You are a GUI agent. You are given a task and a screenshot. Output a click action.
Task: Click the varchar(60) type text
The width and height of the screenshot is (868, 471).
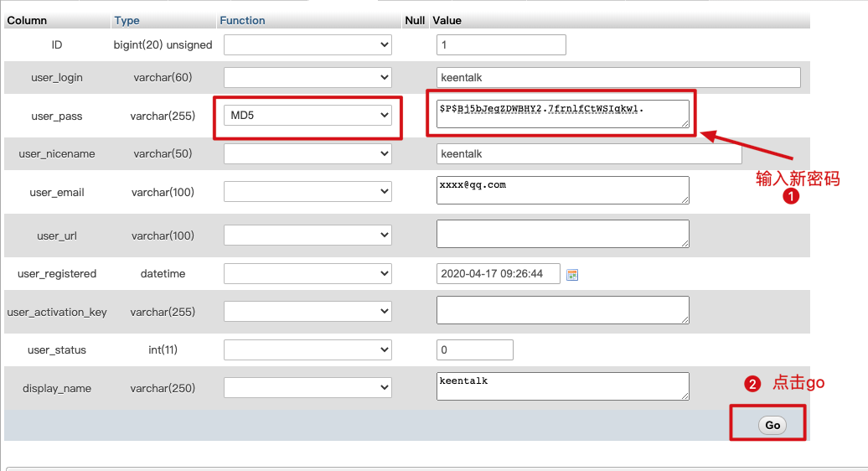click(163, 77)
